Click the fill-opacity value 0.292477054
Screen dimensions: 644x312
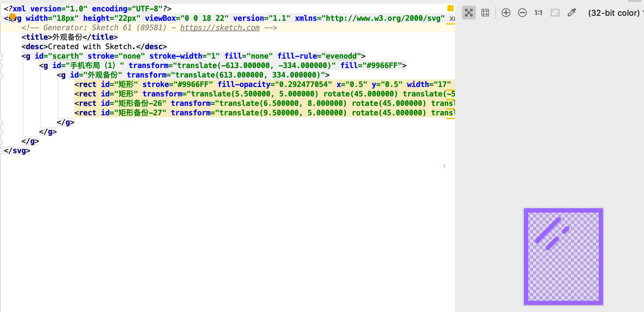pyautogui.click(x=303, y=84)
